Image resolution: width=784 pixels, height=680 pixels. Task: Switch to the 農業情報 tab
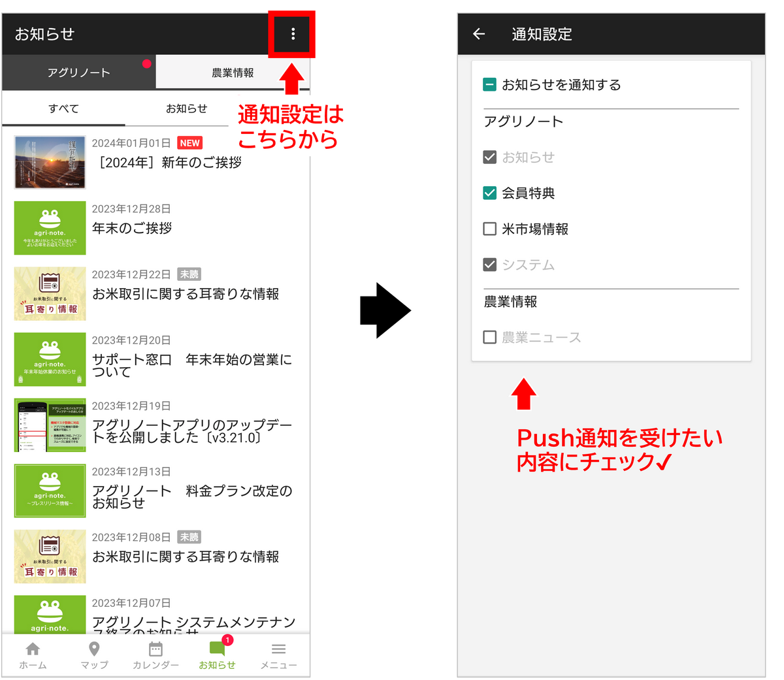(x=233, y=73)
